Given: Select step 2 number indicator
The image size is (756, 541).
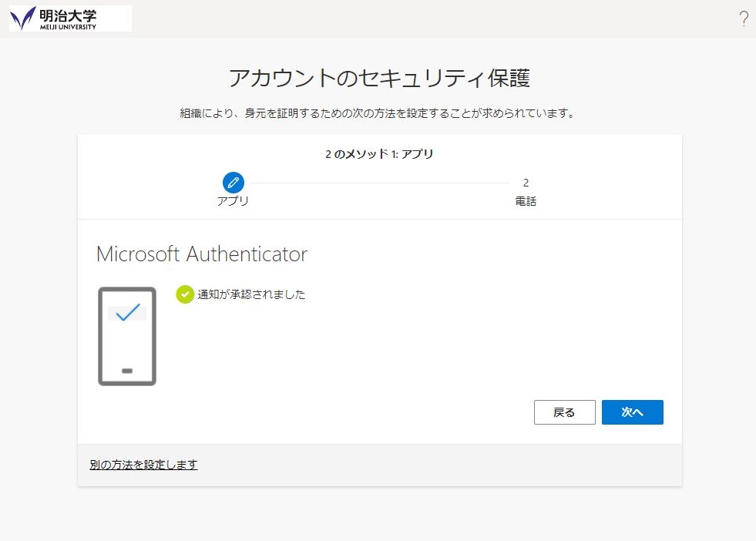Looking at the screenshot, I should click(526, 183).
